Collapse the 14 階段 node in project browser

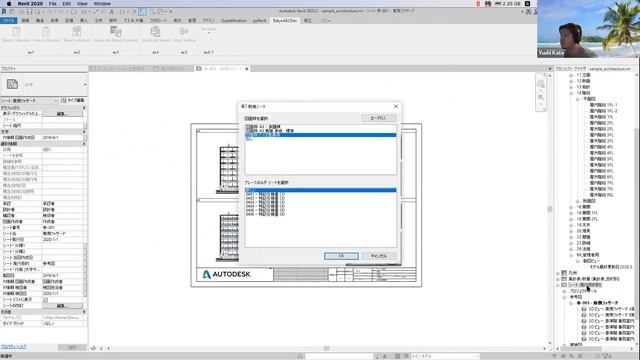[x=571, y=93]
